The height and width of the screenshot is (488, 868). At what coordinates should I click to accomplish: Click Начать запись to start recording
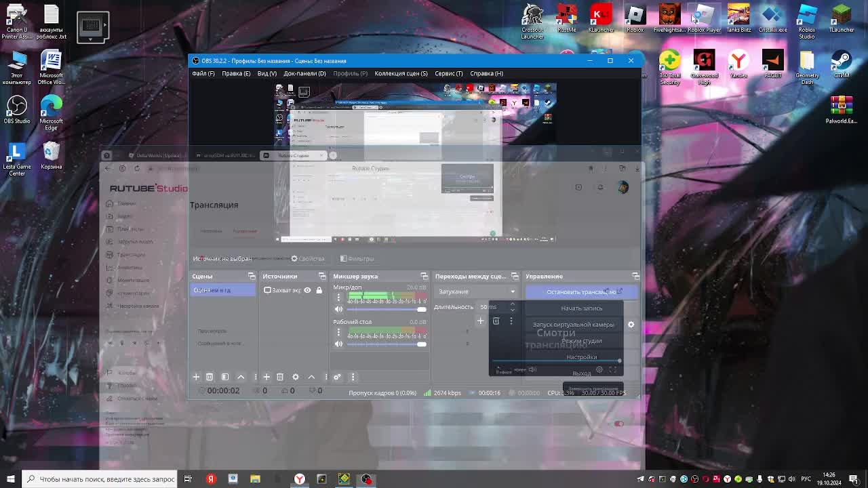[581, 308]
